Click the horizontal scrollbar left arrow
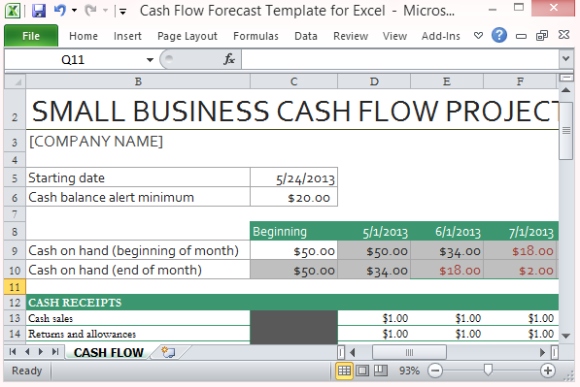 point(353,352)
